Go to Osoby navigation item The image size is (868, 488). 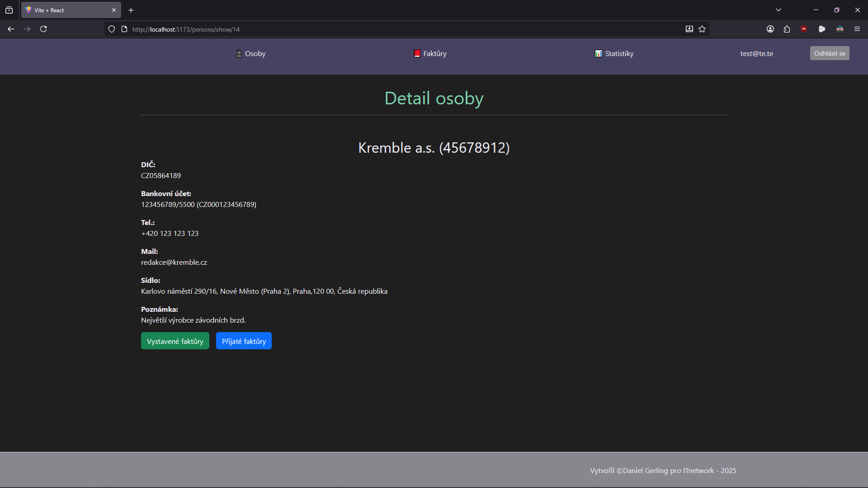pyautogui.click(x=250, y=53)
